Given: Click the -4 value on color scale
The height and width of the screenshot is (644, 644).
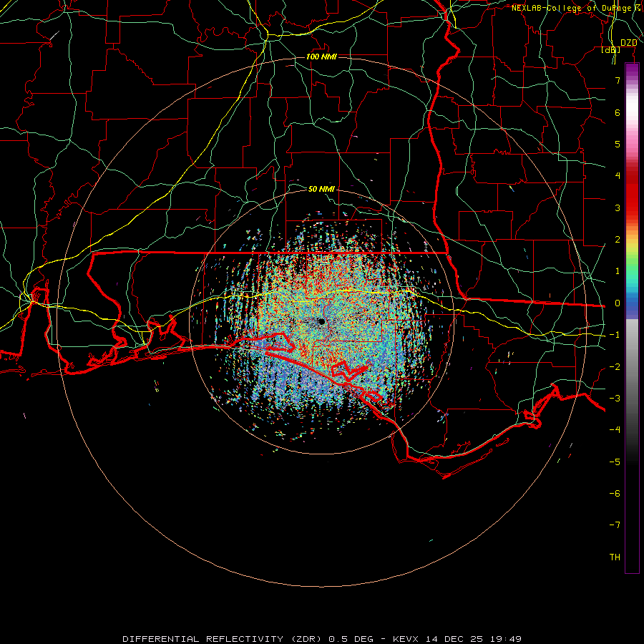Looking at the screenshot, I should [x=615, y=430].
